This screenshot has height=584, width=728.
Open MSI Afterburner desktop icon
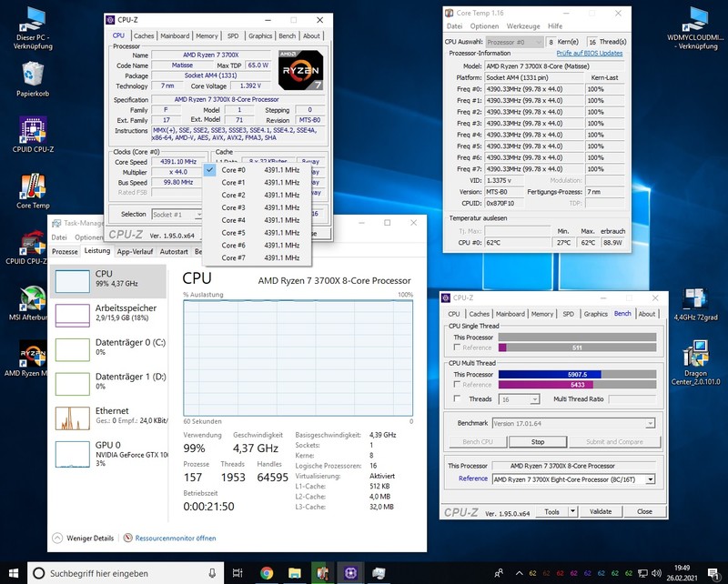click(29, 303)
